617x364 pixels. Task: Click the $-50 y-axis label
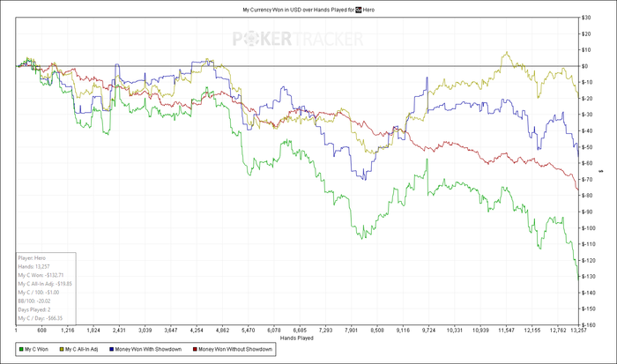[587, 147]
